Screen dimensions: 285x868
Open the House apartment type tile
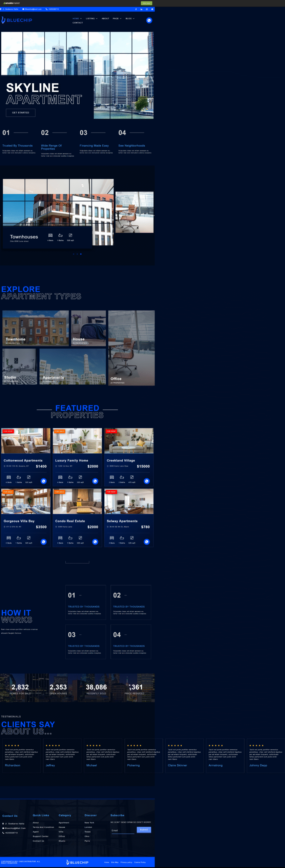(x=88, y=328)
